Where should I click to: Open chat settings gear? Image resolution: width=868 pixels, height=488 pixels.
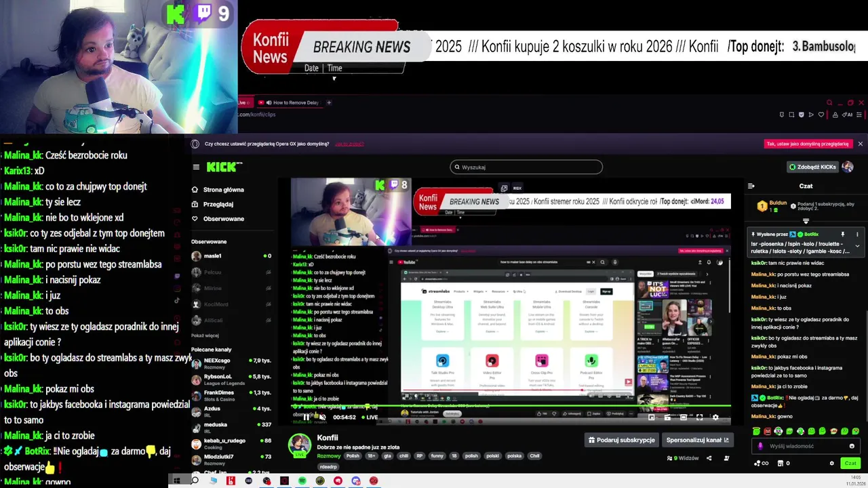pos(832,464)
